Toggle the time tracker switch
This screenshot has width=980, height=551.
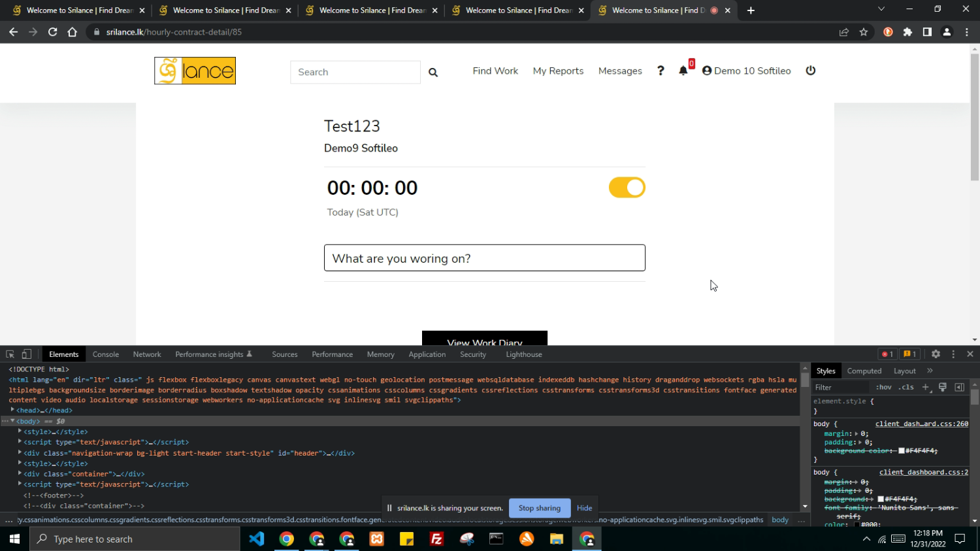627,188
